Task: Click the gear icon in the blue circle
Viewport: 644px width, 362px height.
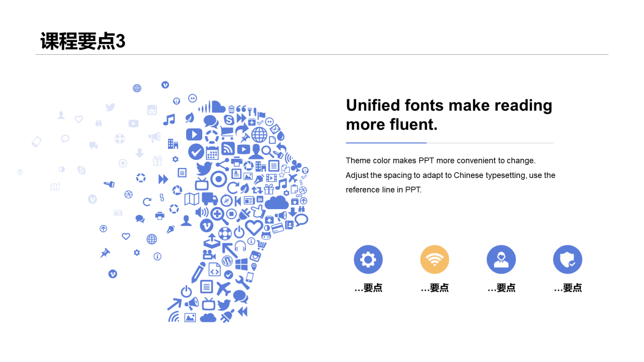Action: tap(368, 259)
